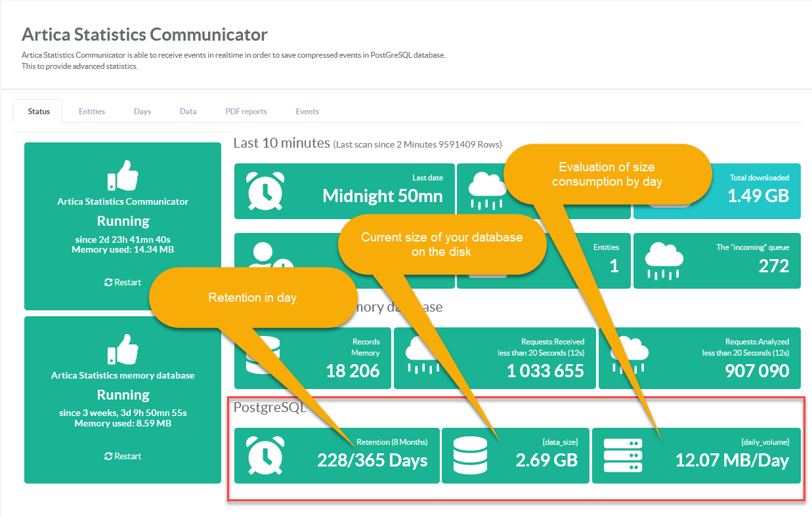Click the database cylinder icon near 2.69 GB

click(470, 455)
